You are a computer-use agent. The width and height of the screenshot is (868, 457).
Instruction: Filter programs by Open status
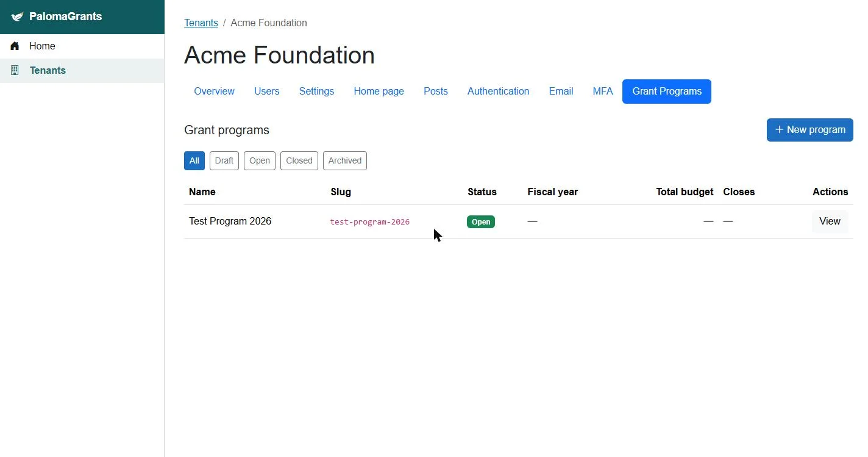pyautogui.click(x=260, y=160)
